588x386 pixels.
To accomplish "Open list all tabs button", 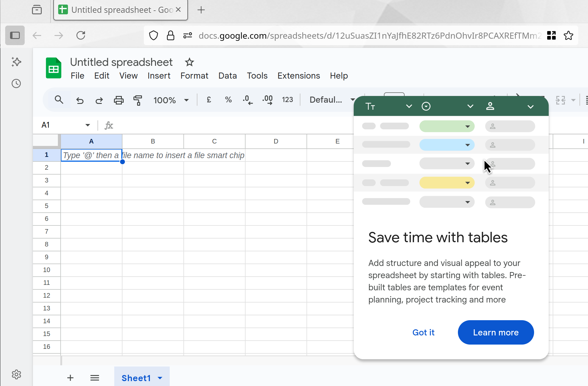I will pyautogui.click(x=37, y=10).
